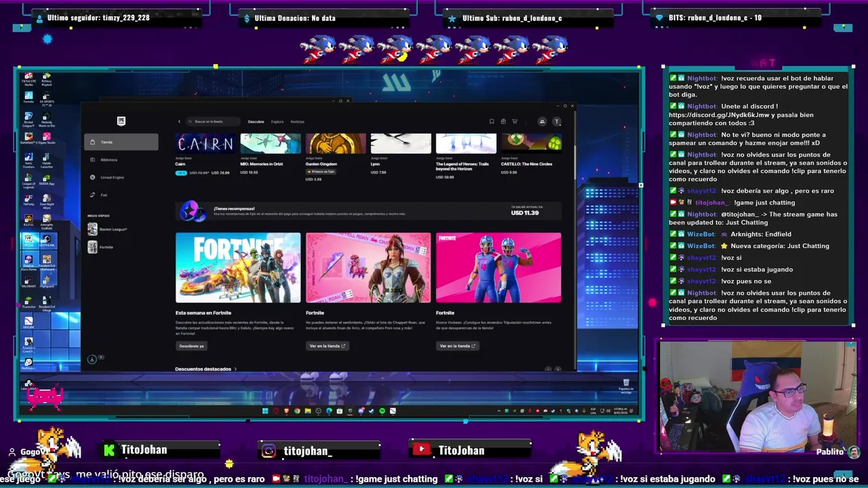Open the Elgato Studio desktop icon
The width and height of the screenshot is (868, 488).
coord(47,138)
